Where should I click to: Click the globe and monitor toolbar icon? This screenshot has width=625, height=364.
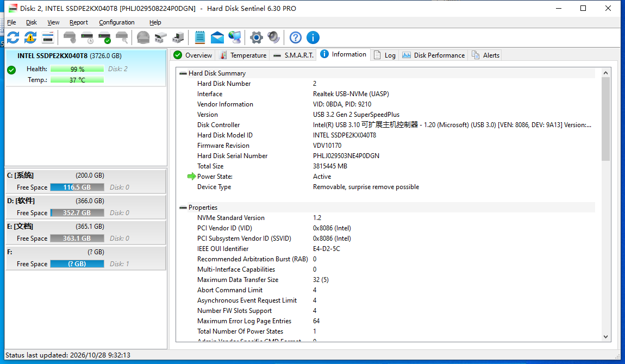[235, 38]
